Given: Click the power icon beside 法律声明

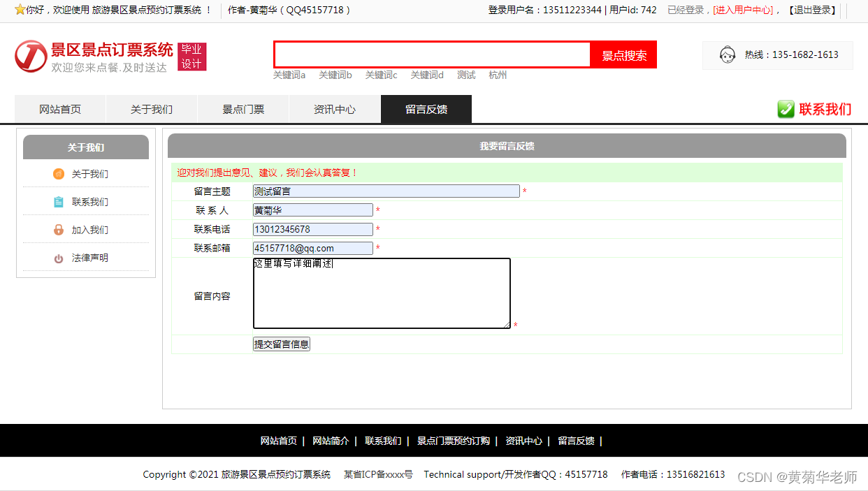Looking at the screenshot, I should [x=59, y=258].
